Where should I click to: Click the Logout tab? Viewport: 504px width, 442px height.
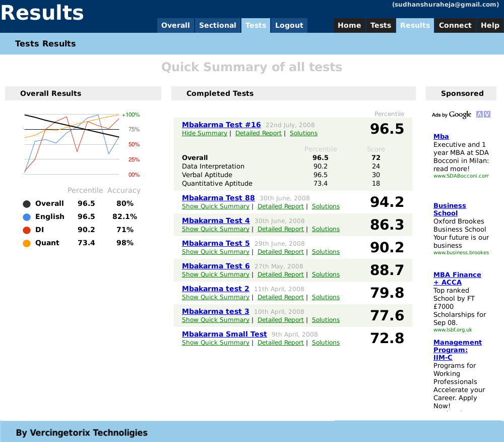click(x=289, y=25)
